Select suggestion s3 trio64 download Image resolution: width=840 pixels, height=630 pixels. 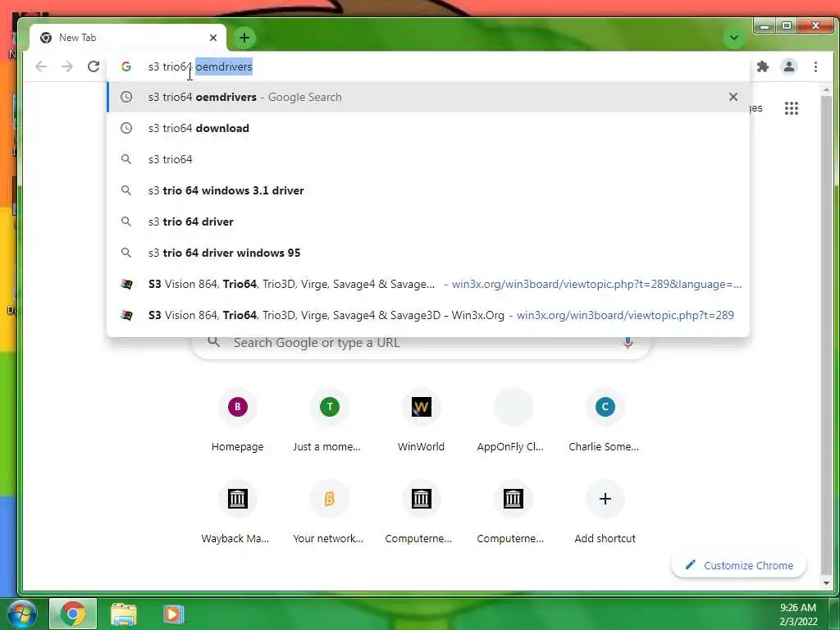(428, 128)
